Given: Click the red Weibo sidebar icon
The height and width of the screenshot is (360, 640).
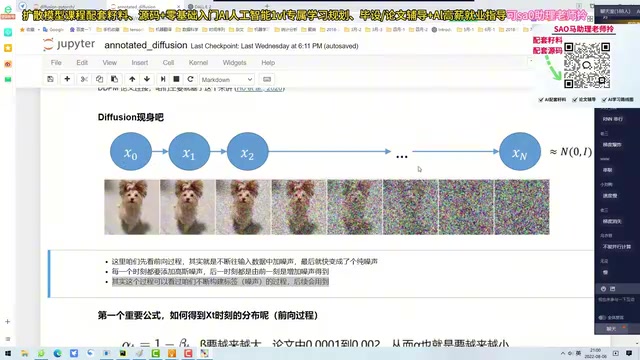Looking at the screenshot, I should pos(8,64).
